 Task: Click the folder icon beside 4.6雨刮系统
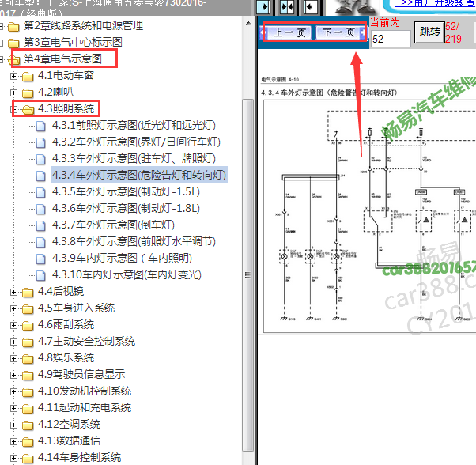(28, 326)
